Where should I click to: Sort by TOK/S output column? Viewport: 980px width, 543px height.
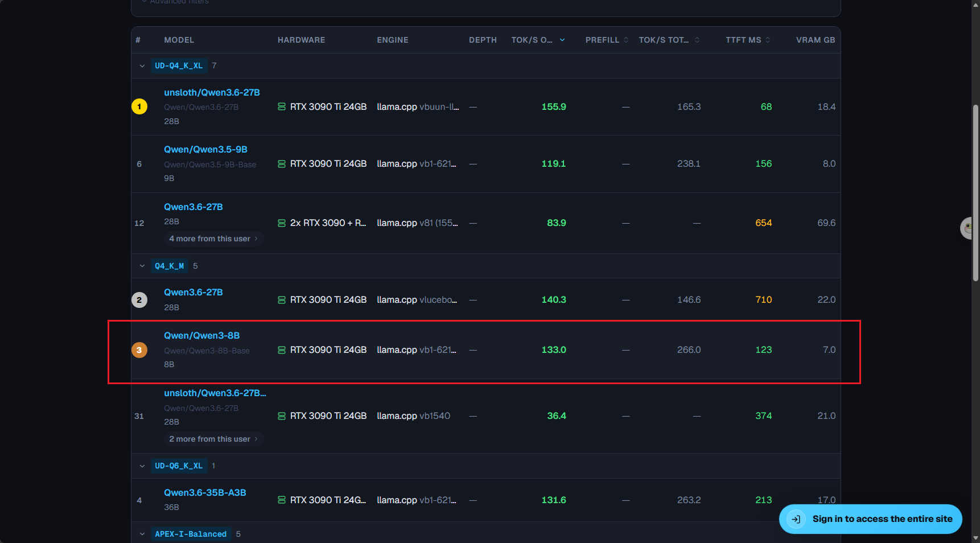coord(538,40)
